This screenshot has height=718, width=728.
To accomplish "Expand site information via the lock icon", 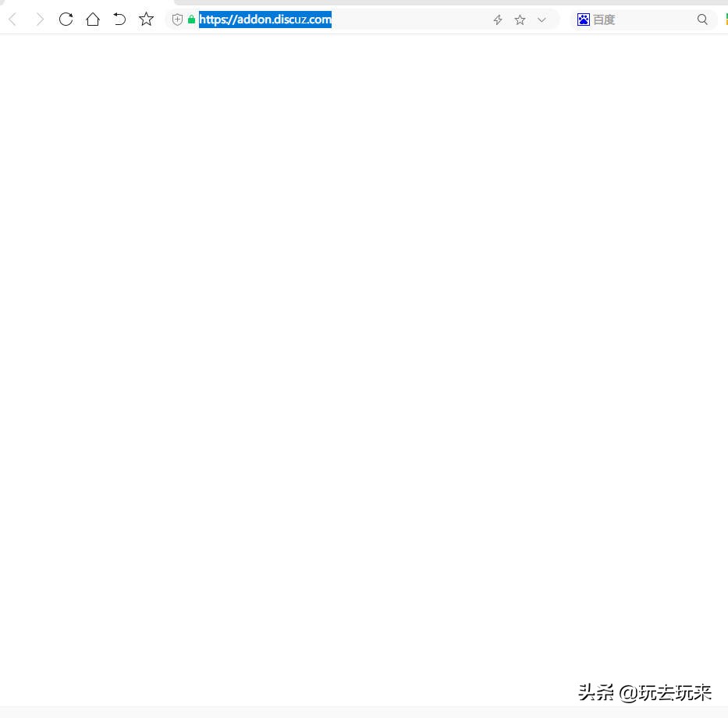I will [x=191, y=19].
